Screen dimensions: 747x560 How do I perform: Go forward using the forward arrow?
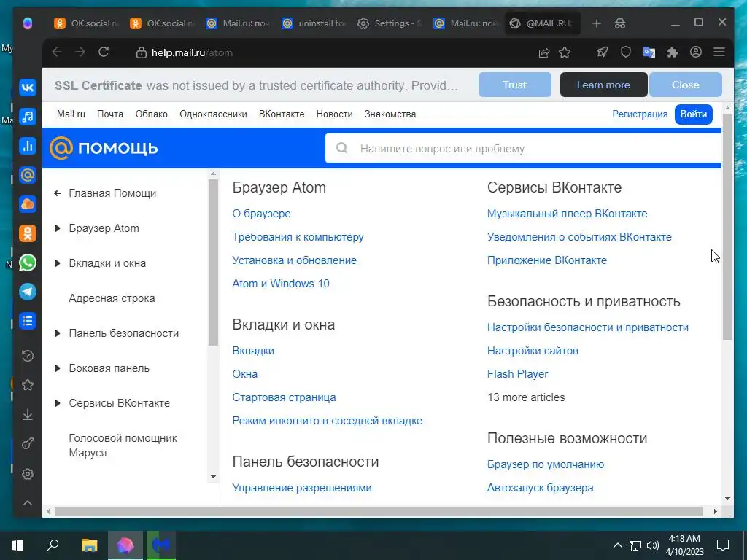[x=80, y=52]
